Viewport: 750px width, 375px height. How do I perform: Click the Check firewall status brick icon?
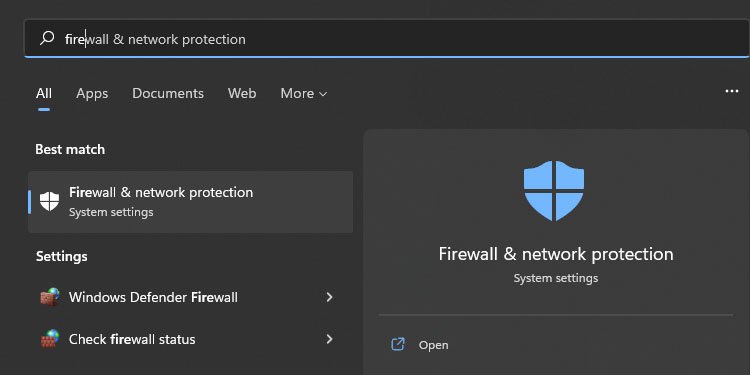(49, 339)
